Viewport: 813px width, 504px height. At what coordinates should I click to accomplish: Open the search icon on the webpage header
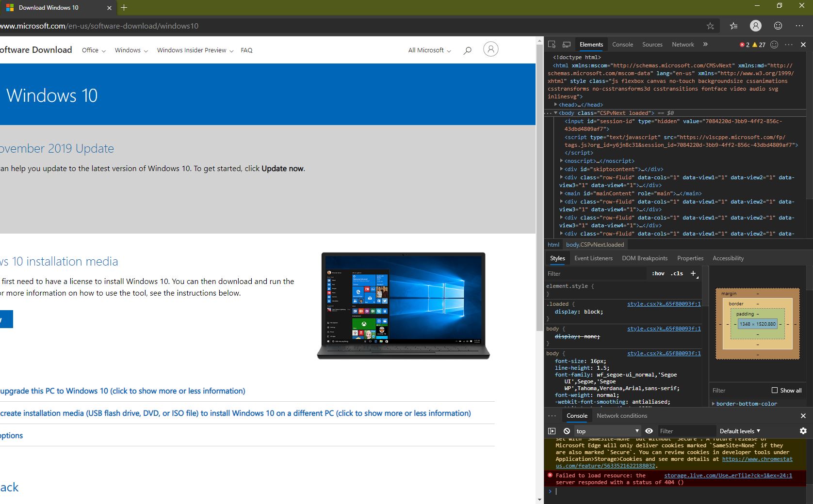[467, 50]
